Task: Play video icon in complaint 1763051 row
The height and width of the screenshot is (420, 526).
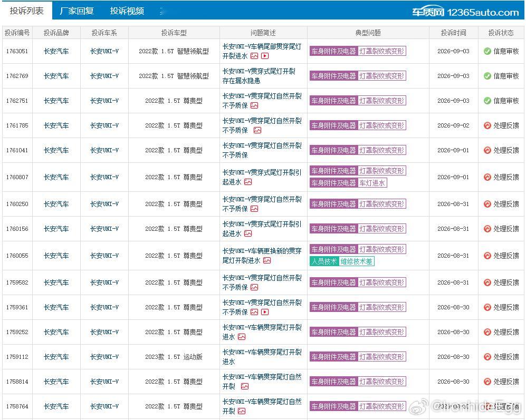Action: coord(265,56)
